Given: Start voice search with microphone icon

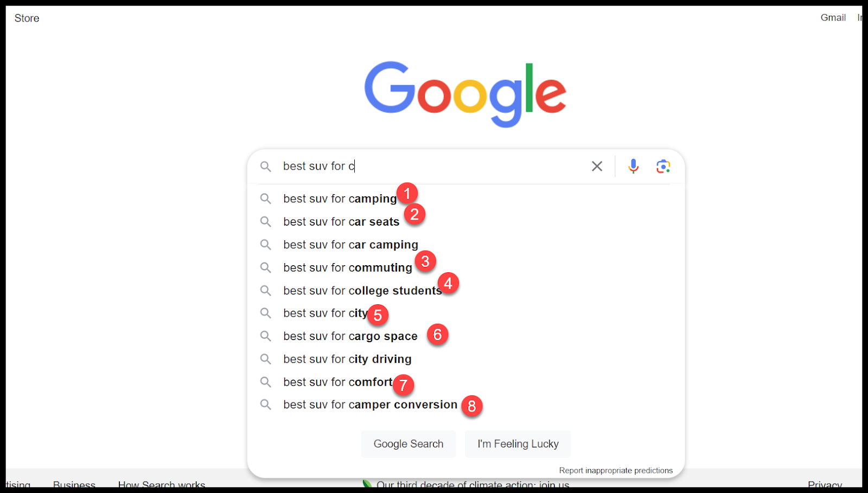Looking at the screenshot, I should (x=633, y=167).
